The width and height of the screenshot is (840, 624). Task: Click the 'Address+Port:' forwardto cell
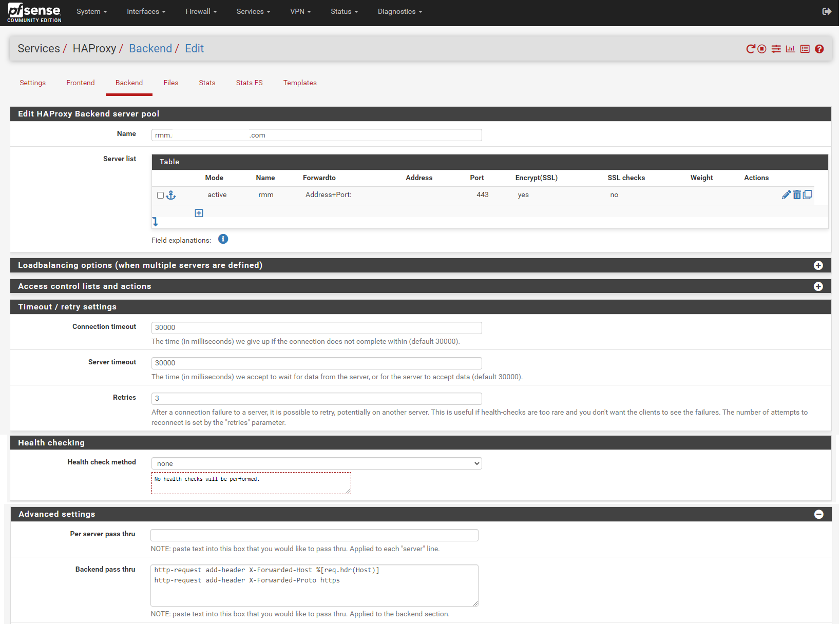[x=329, y=194]
